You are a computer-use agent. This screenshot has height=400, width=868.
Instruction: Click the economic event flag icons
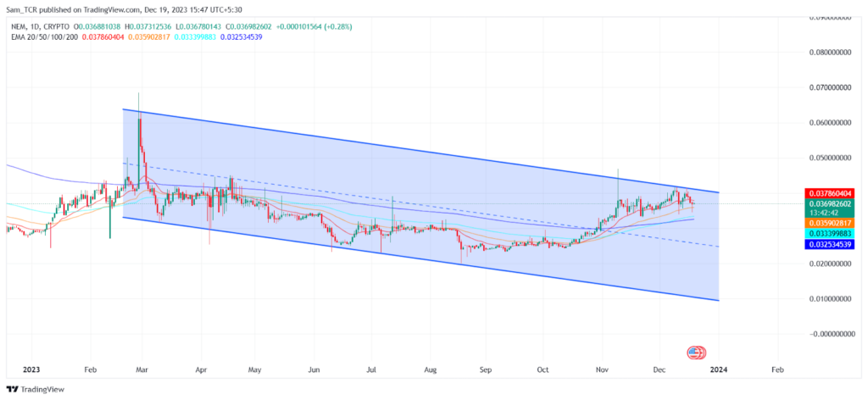[x=697, y=352]
